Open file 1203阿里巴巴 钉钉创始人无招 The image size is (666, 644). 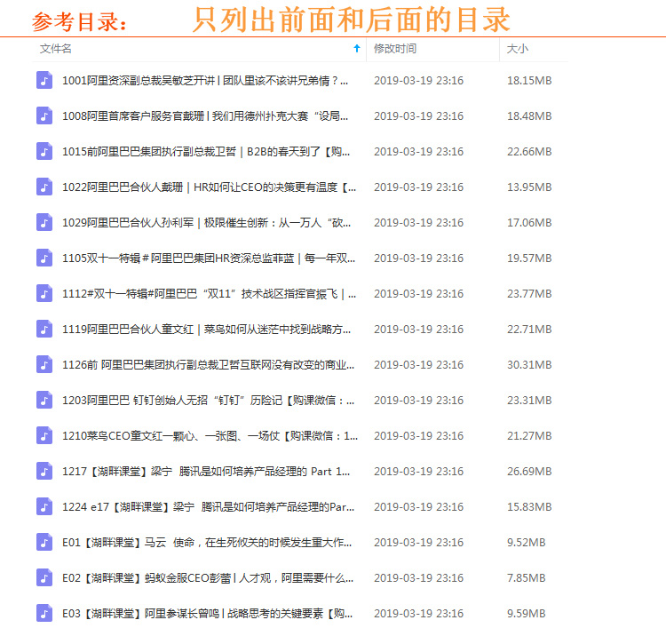tap(204, 400)
